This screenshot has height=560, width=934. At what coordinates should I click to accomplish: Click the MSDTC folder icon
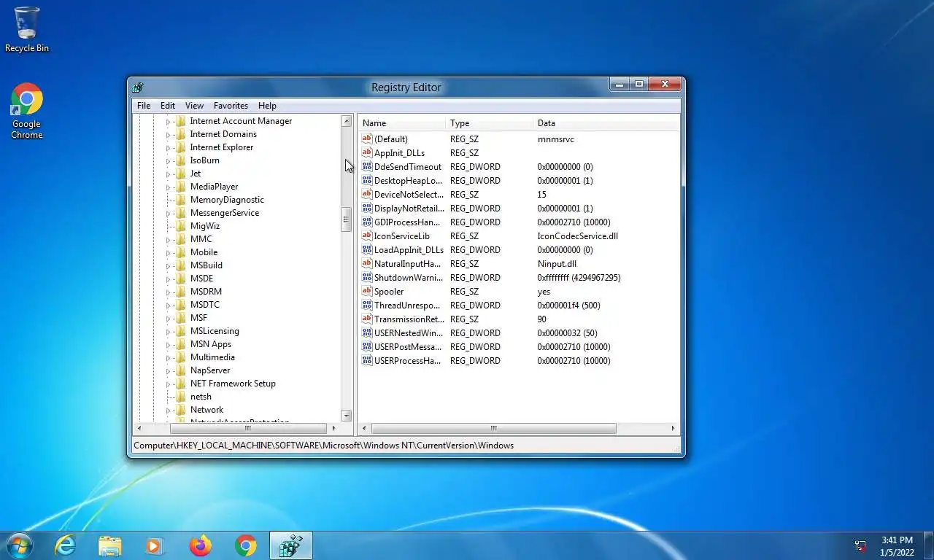[180, 305]
